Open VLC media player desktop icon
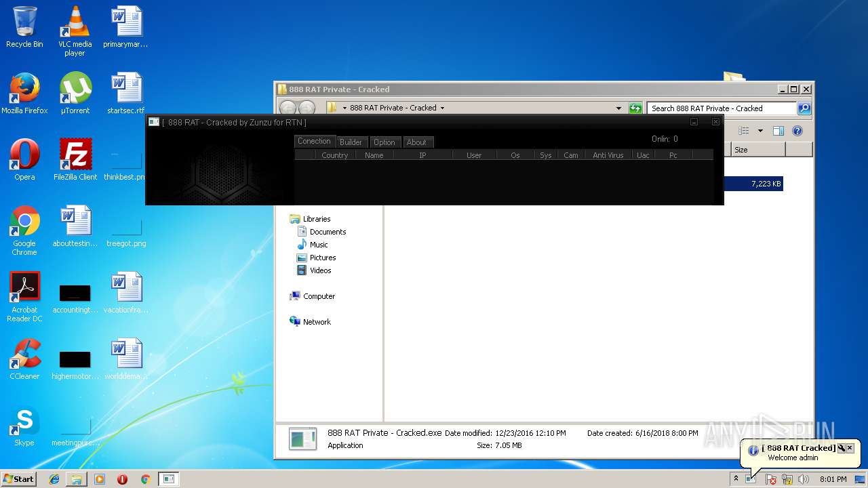868x488 pixels. [75, 31]
